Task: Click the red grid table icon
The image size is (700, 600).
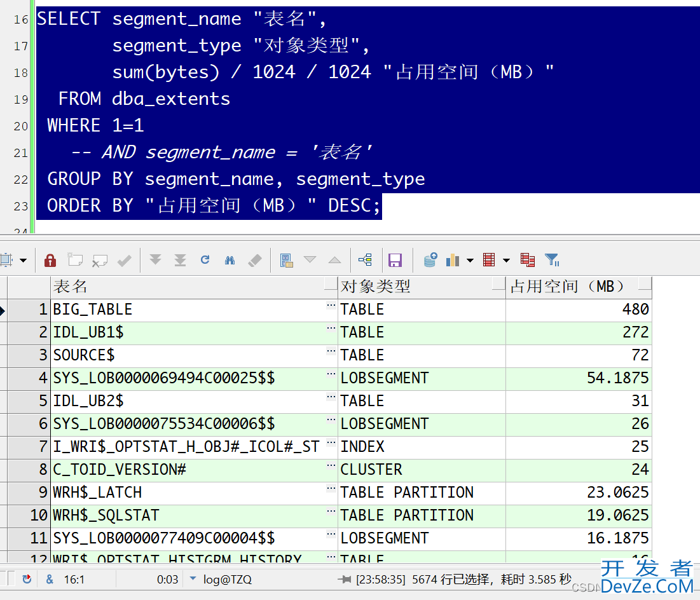Action: point(489,260)
